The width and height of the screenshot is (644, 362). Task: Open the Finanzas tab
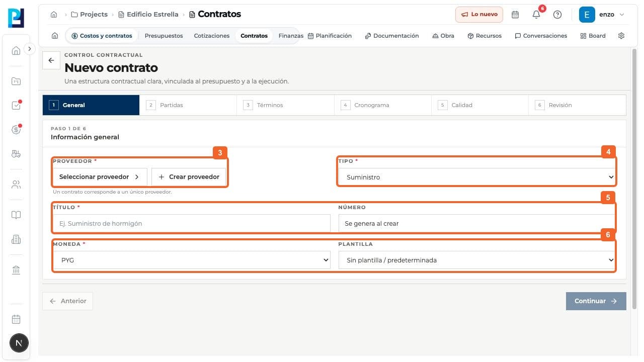click(x=291, y=36)
